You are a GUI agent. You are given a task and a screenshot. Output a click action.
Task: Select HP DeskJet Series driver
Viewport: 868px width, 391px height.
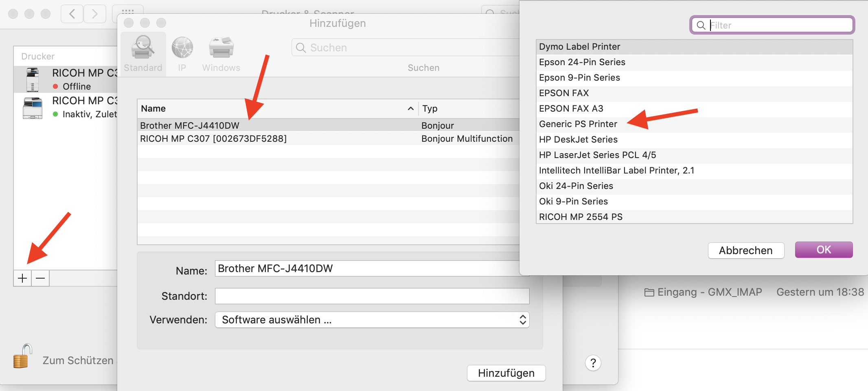(695, 140)
